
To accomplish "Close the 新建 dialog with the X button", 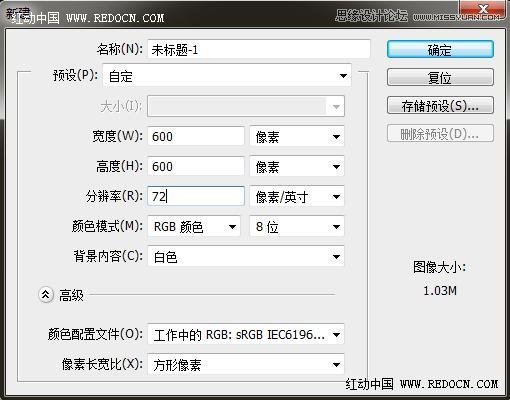I will (483, 9).
